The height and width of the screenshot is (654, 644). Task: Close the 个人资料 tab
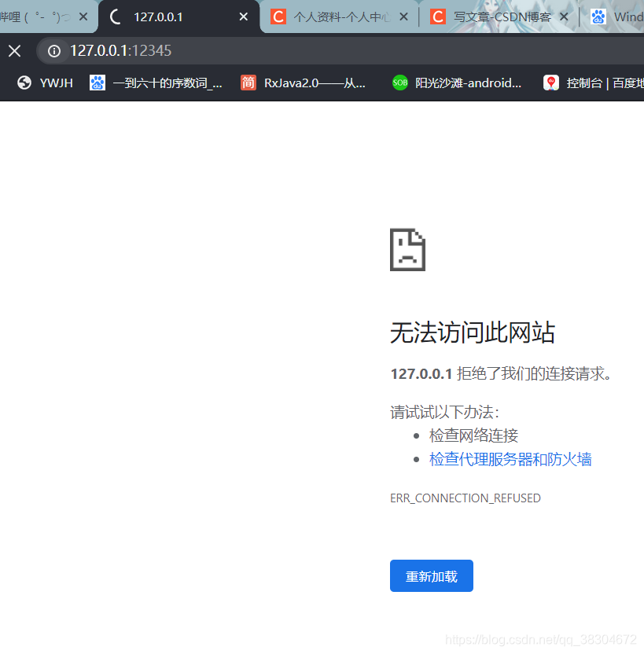(x=403, y=16)
